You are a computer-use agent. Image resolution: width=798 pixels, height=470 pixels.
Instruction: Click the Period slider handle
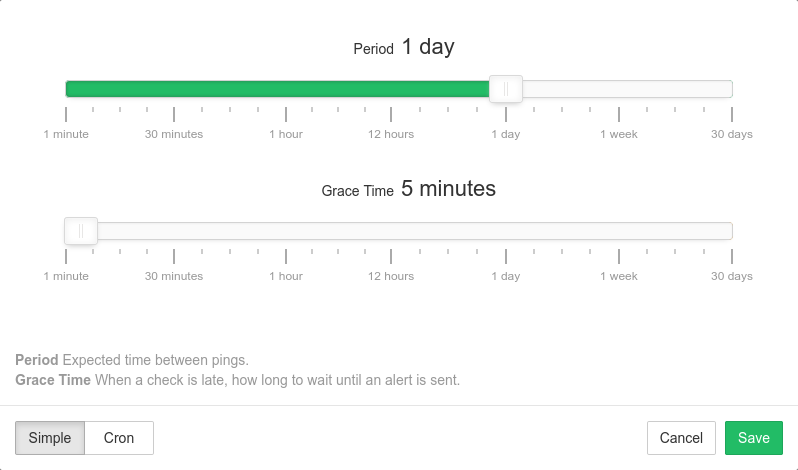[x=506, y=89]
